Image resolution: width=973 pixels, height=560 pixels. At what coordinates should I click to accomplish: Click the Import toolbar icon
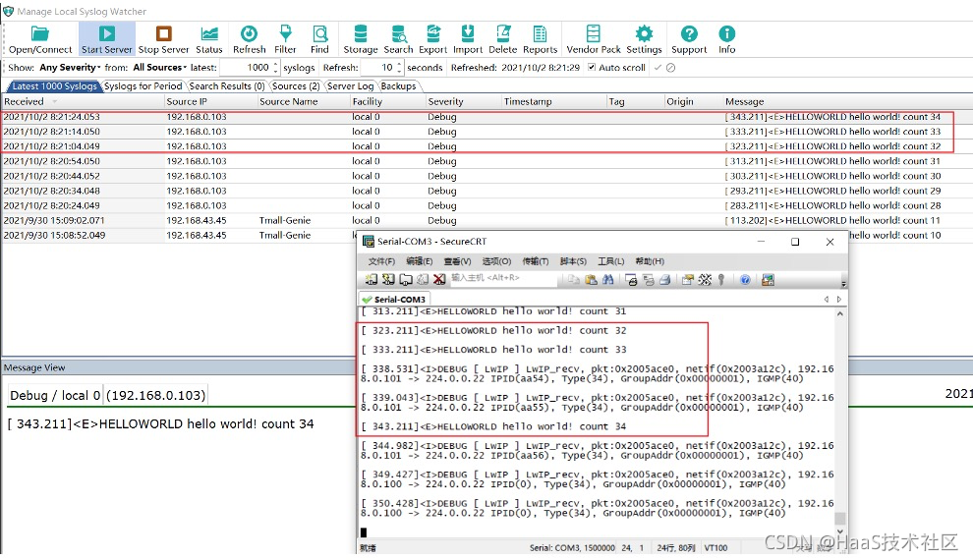click(x=468, y=39)
